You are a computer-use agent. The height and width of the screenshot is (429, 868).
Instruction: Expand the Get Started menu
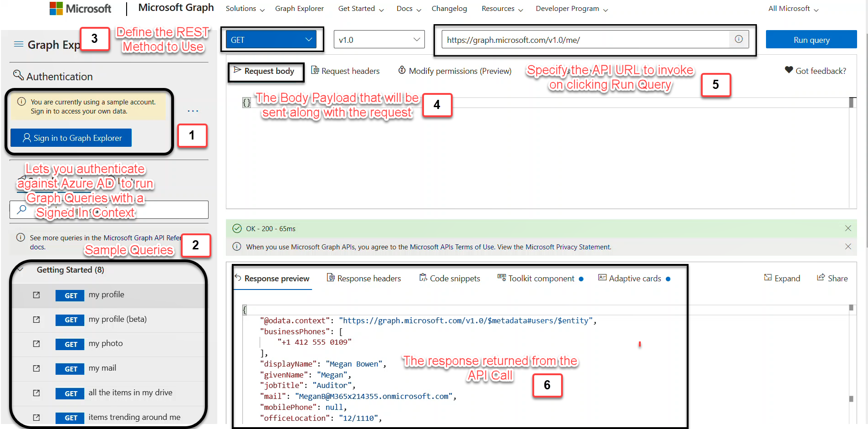361,9
